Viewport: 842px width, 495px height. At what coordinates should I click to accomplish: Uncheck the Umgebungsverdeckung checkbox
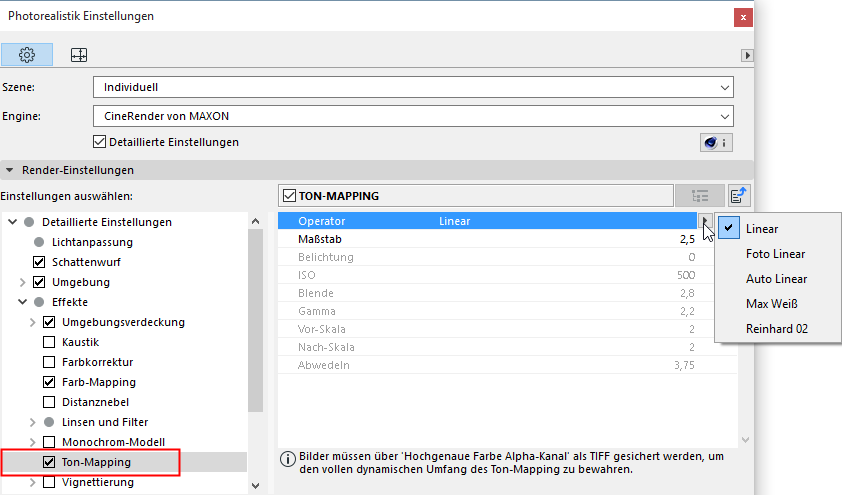[49, 322]
